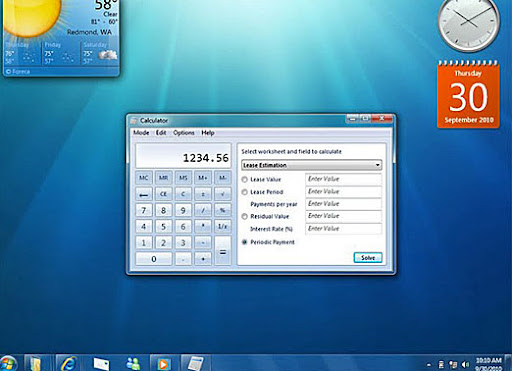This screenshot has width=512, height=371.
Task: Click the Interest Rate input field
Action: point(343,229)
